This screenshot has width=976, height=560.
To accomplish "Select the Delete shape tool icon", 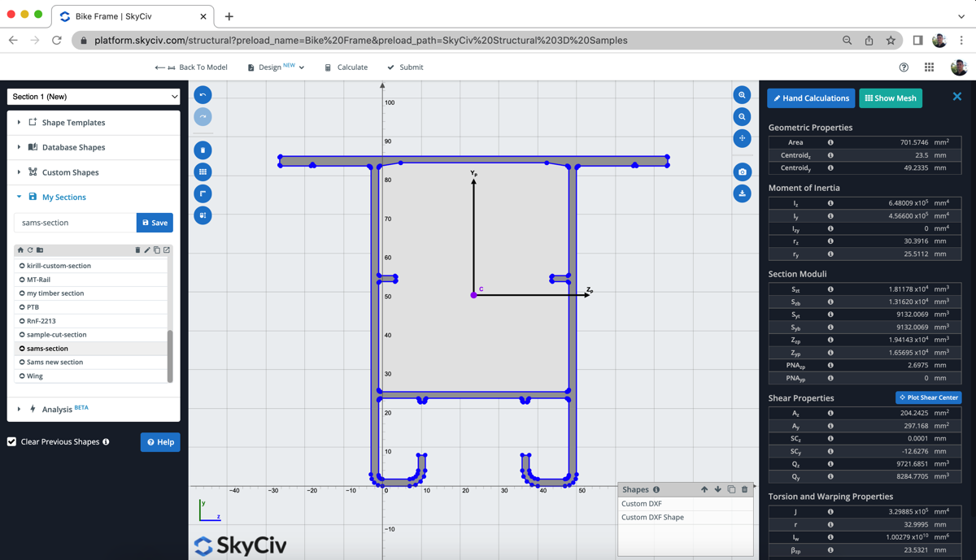I will 202,150.
